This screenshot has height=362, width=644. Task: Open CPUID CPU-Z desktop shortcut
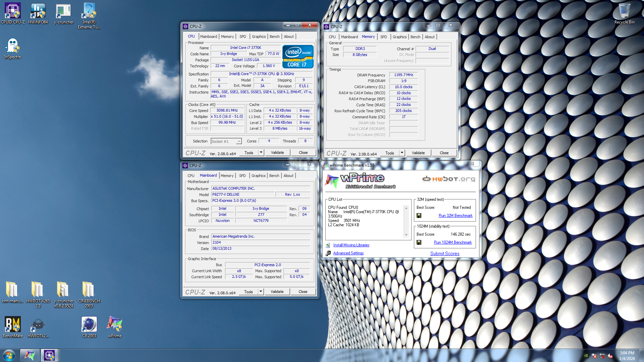13,14
